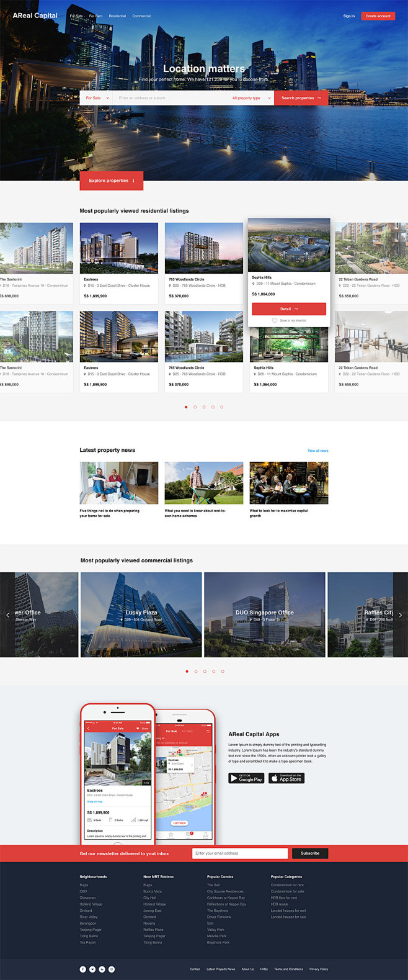408x980 pixels.
Task: Click Buona Vista under Near MRT Stations
Action: tap(153, 891)
